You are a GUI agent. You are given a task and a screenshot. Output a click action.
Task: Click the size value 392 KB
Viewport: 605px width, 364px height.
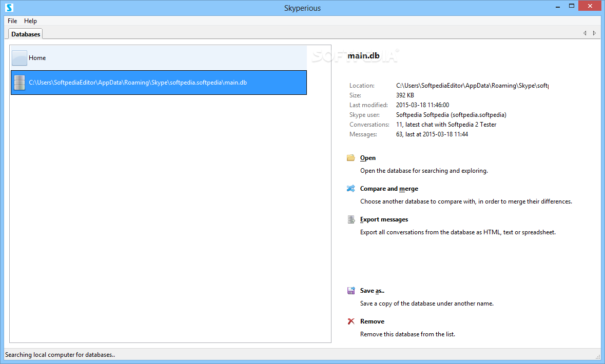[x=405, y=95]
